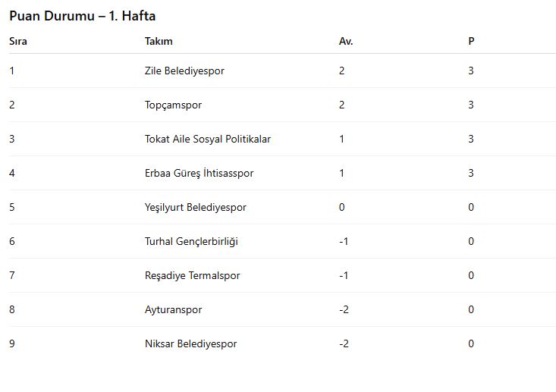This screenshot has width=556, height=392.
Task: Select Yeşilyurt Belediyespor in the standings
Action: tap(195, 207)
